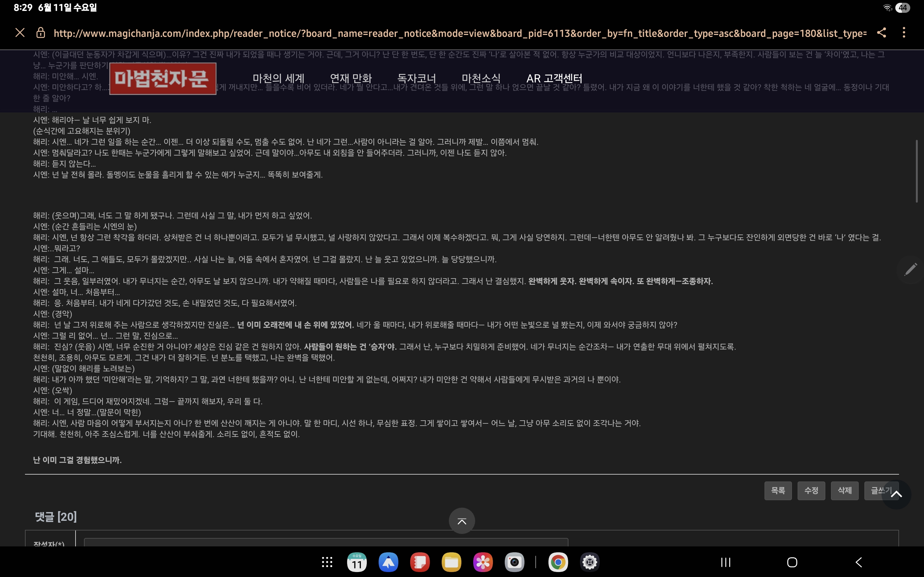Select the 독자코너 menu item
This screenshot has width=924, height=577.
(416, 78)
